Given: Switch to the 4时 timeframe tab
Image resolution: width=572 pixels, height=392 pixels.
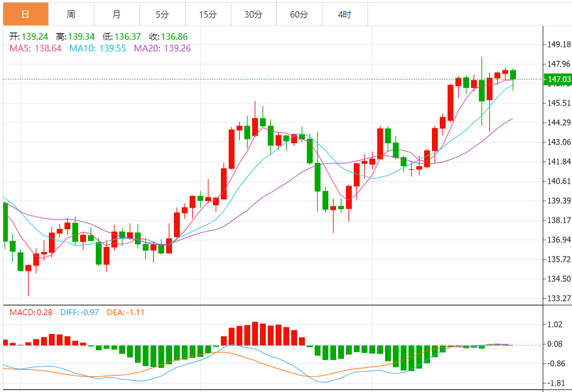Looking at the screenshot, I should point(345,14).
